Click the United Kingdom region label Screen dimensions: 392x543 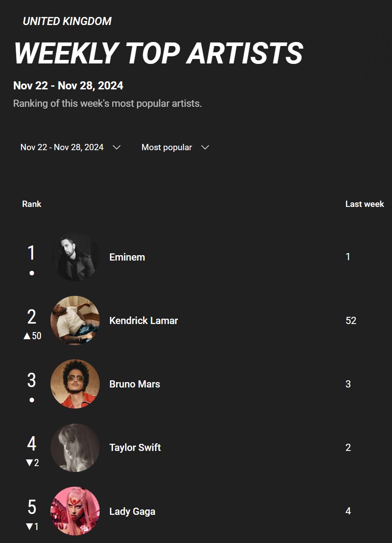(x=67, y=21)
